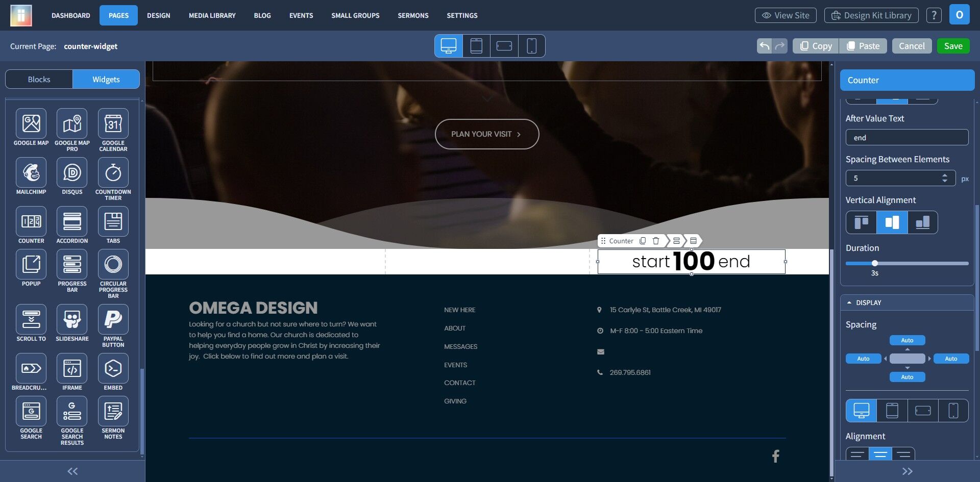
Task: Click the After Value Text field
Action: click(x=907, y=138)
